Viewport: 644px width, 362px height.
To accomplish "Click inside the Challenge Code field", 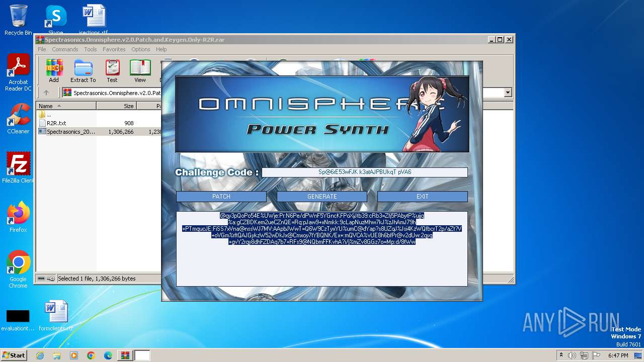I will (x=365, y=172).
